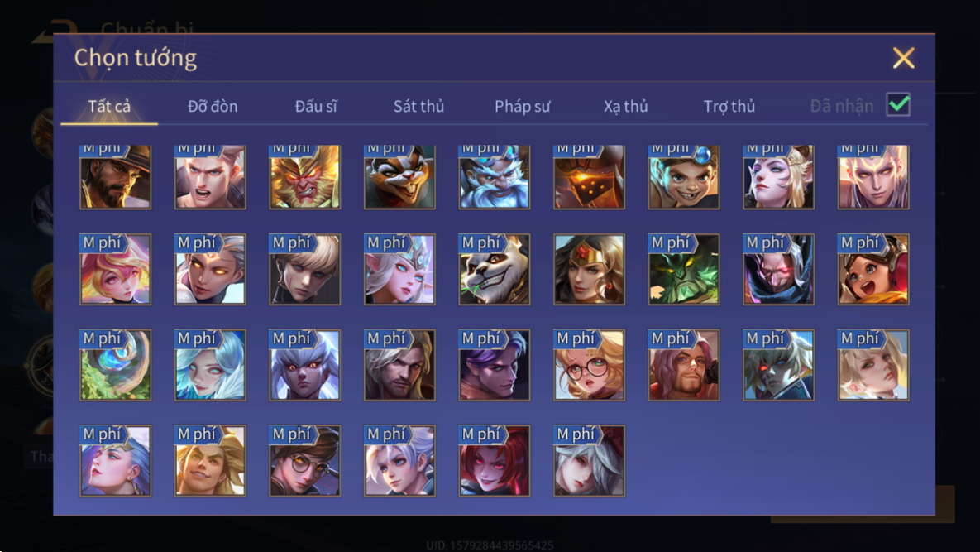Switch to Pháp sư tab
980x552 pixels.
click(x=523, y=106)
